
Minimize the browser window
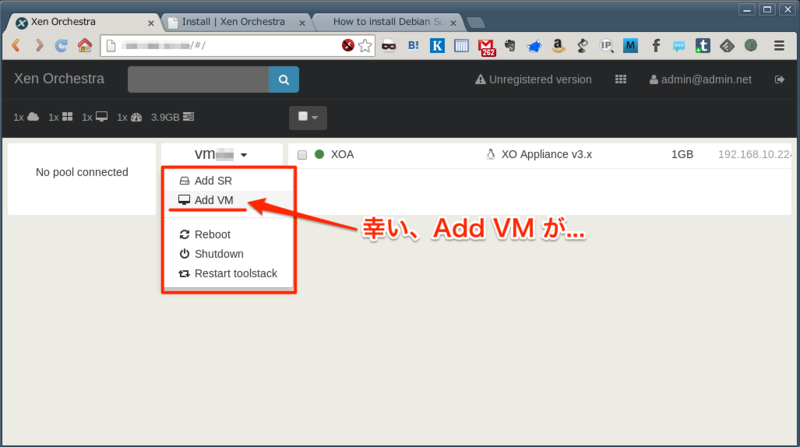[x=746, y=10]
